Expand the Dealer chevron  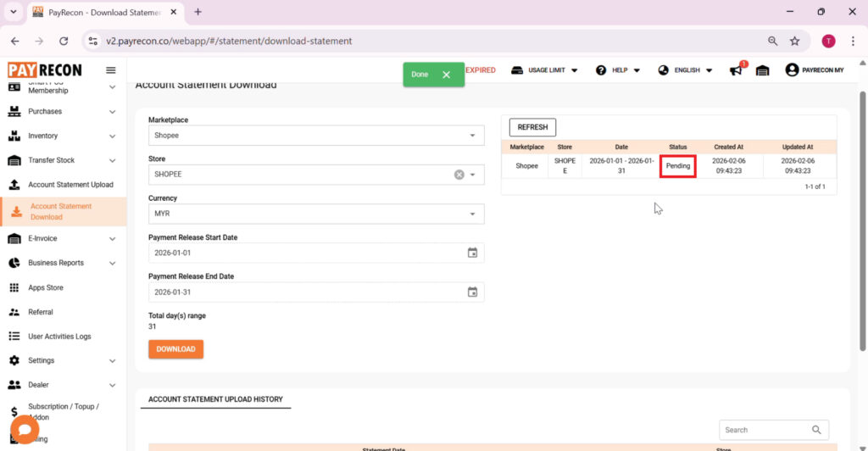click(113, 385)
